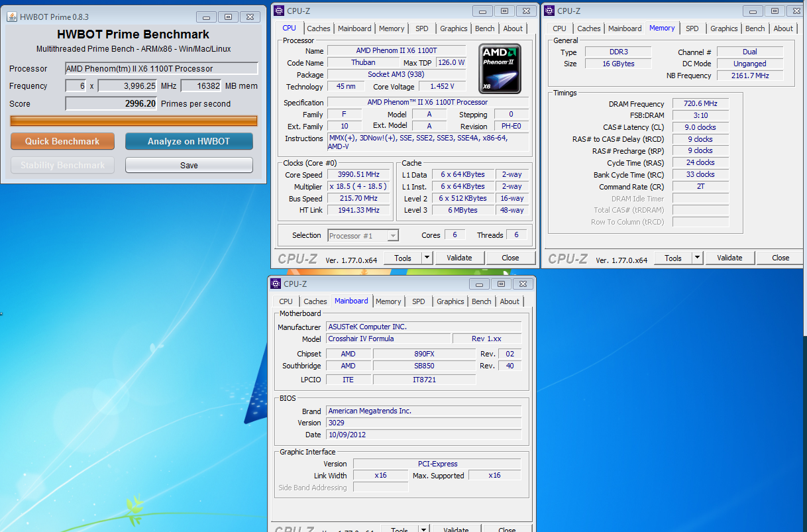807x532 pixels.
Task: Open SPD tab in CPU window
Action: pyautogui.click(x=422, y=28)
